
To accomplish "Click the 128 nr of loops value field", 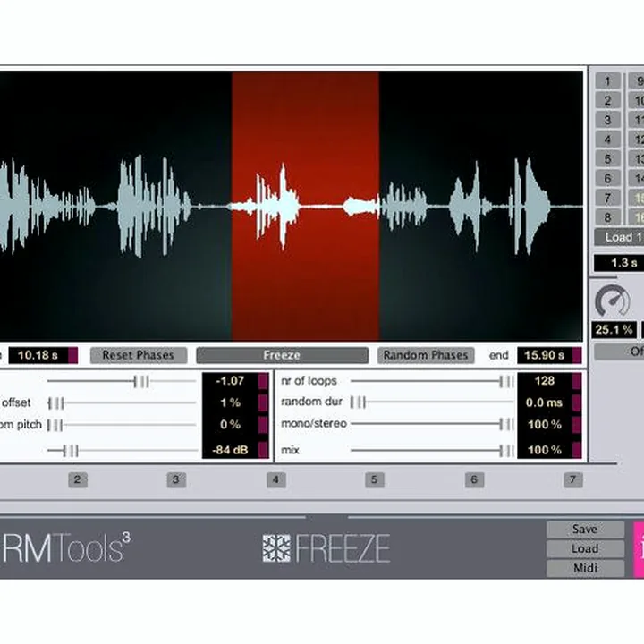I will (545, 381).
